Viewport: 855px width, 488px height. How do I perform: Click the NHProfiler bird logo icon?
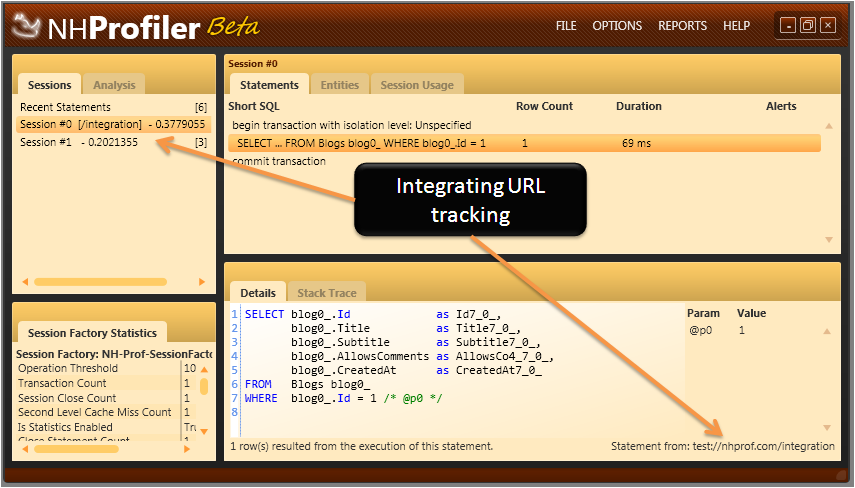(26, 26)
